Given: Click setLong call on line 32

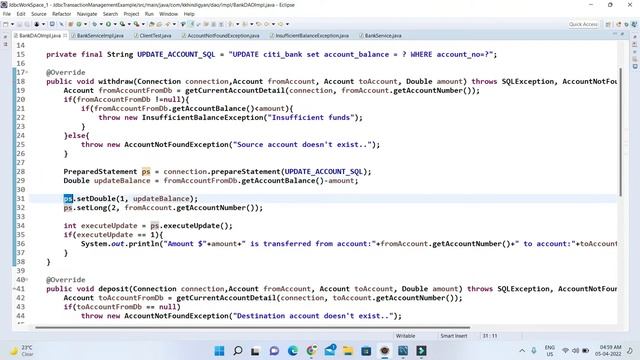Looking at the screenshot, I should [92, 208].
